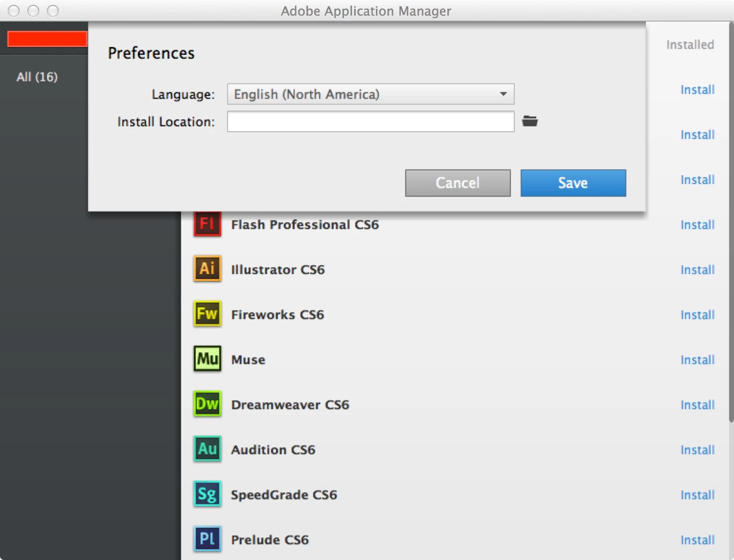Image resolution: width=734 pixels, height=560 pixels.
Task: Click the Prelude CS6 name
Action: click(270, 540)
